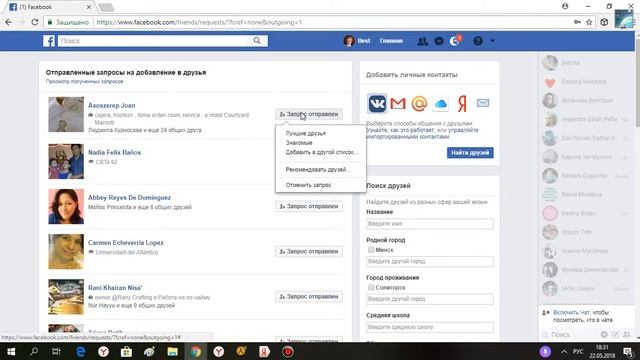
Task: Open Запрос отправлен dropdown for Asoszerep Joan
Action: click(309, 114)
